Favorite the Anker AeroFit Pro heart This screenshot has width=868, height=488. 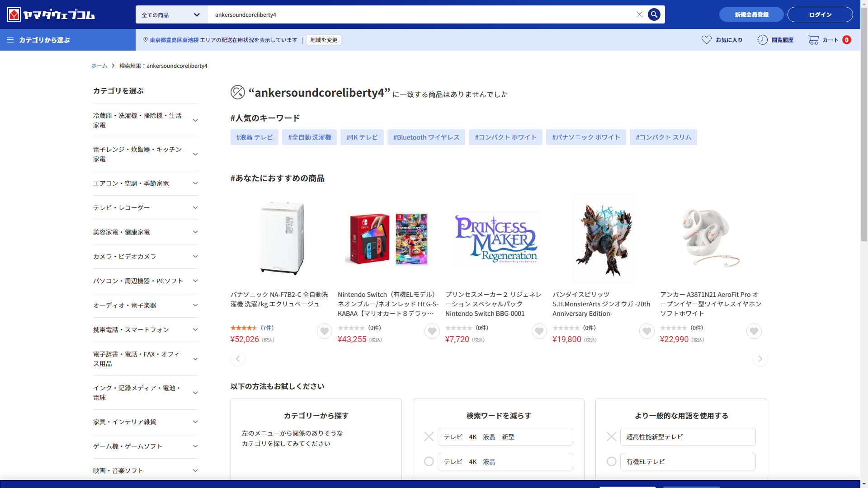click(x=754, y=331)
